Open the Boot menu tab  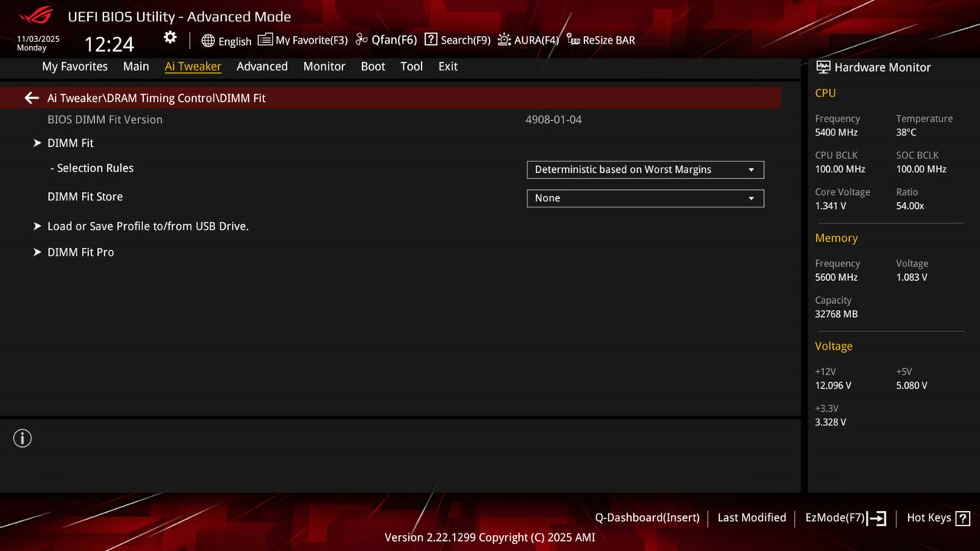373,67
